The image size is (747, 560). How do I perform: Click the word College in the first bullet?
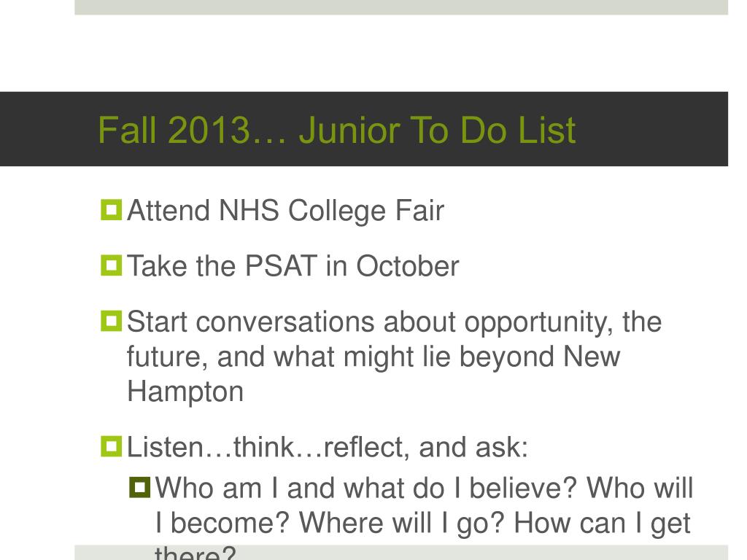pos(337,211)
